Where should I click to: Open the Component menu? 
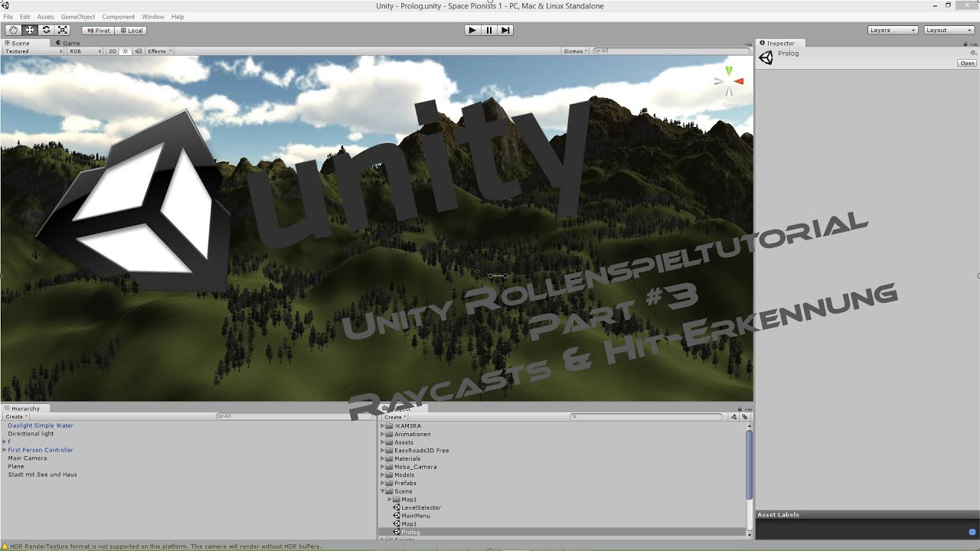pos(118,17)
